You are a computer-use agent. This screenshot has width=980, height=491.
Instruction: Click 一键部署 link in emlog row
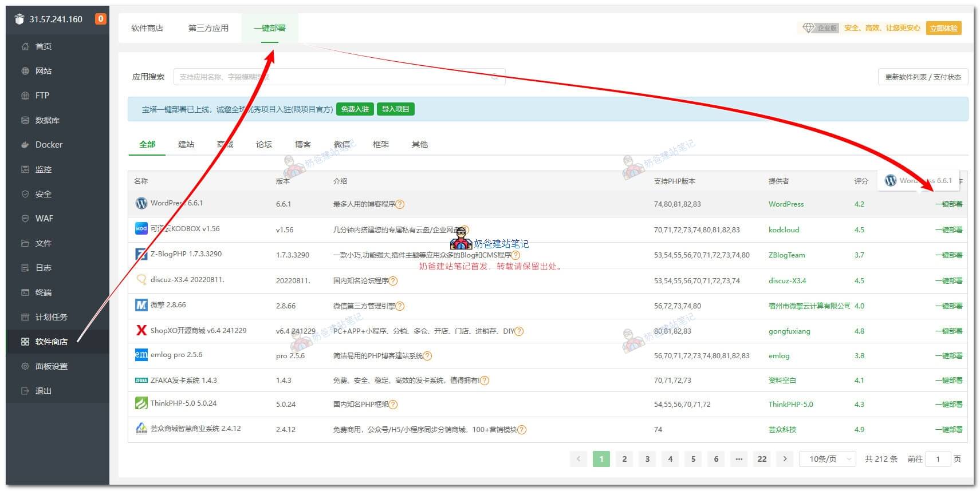tap(949, 356)
